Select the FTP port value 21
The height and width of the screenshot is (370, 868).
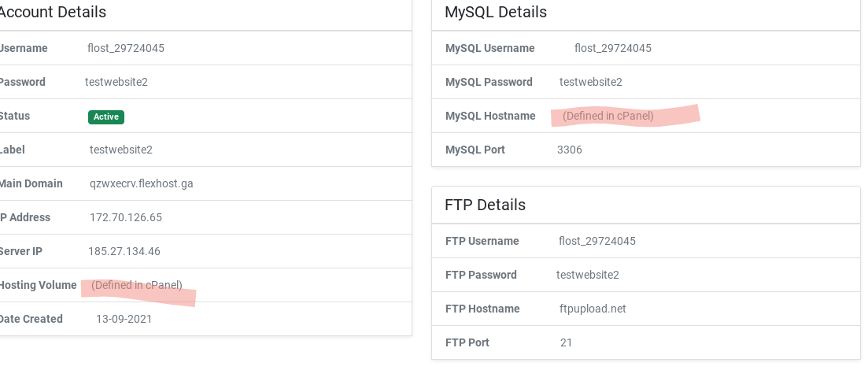click(566, 342)
